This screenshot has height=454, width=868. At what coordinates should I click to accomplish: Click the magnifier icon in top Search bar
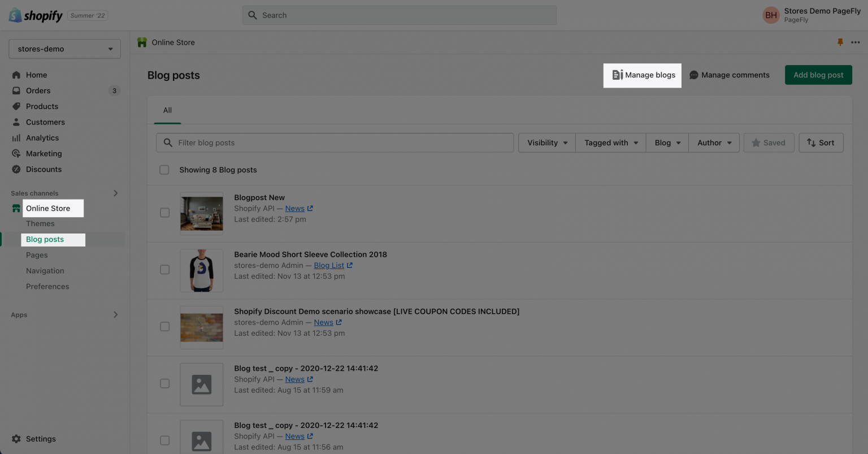tap(253, 15)
